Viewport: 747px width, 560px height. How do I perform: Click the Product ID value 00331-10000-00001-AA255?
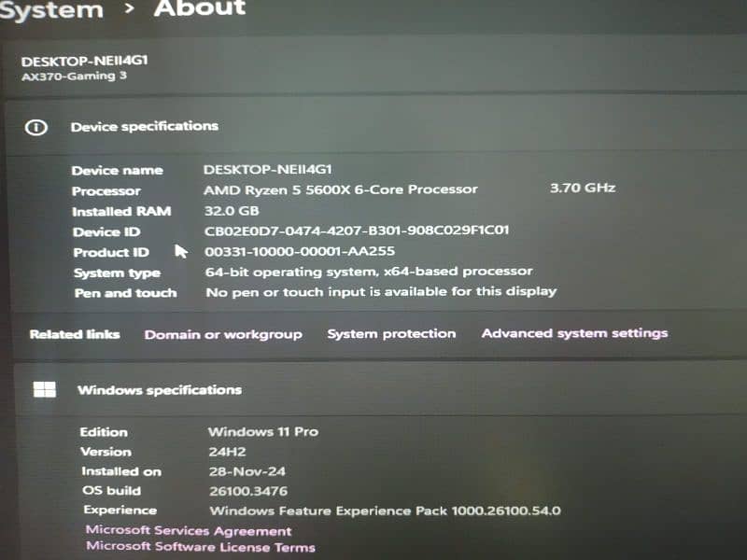point(300,251)
